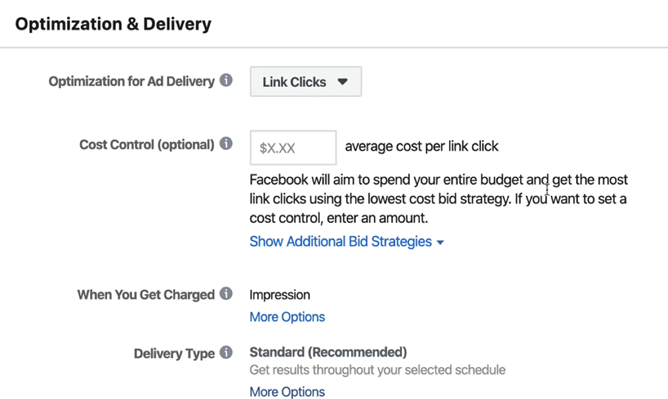Open the Cost Control info tooltip icon
This screenshot has height=399, width=668.
pyautogui.click(x=226, y=144)
